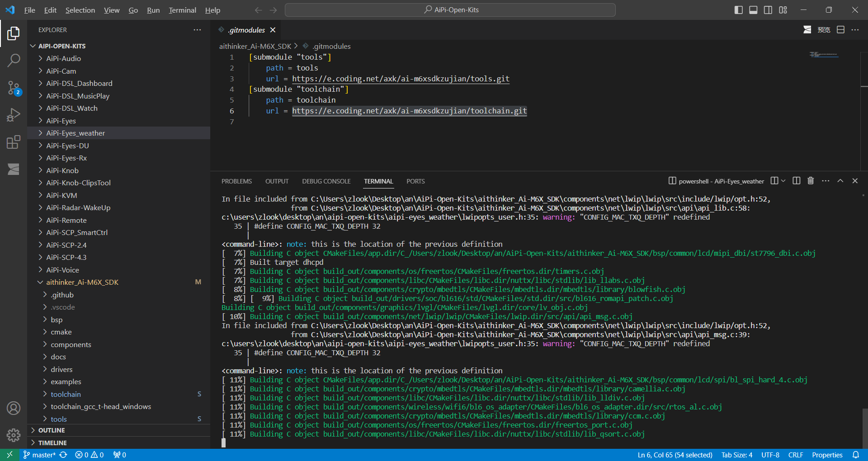Image resolution: width=868 pixels, height=461 pixels.
Task: Maximize the panel size chevron
Action: pyautogui.click(x=840, y=181)
